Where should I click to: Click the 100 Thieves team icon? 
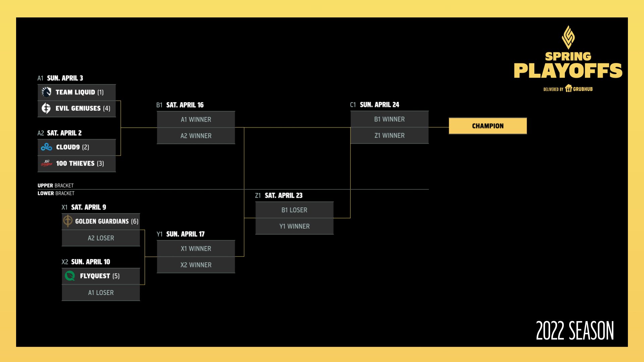pyautogui.click(x=46, y=164)
